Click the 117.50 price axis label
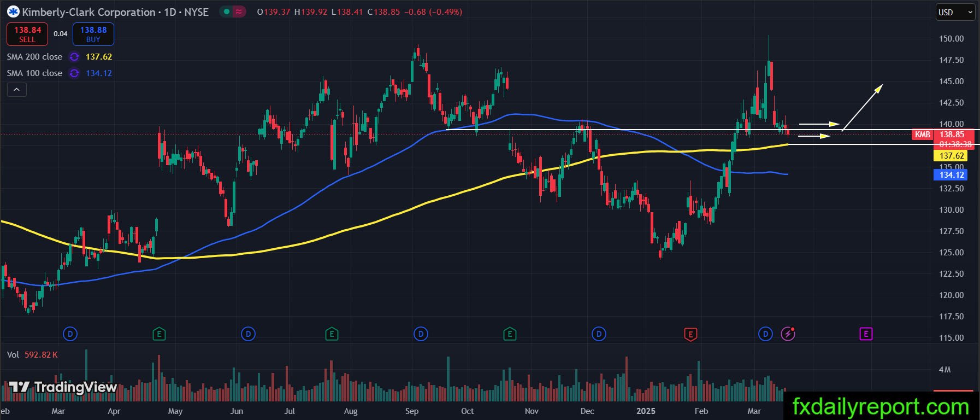 952,317
